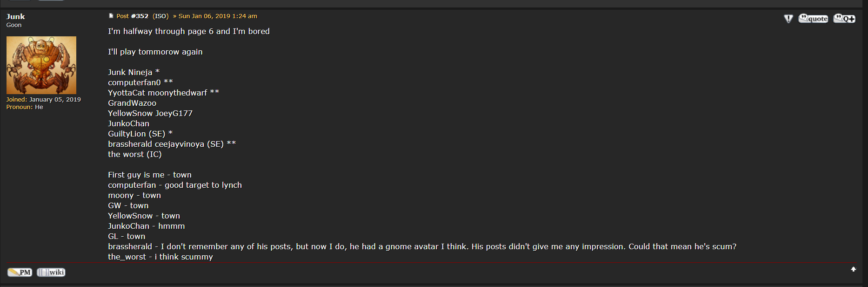Screen dimensions: 868x287
Task: Click the small post icon before Post #352
Action: [111, 16]
